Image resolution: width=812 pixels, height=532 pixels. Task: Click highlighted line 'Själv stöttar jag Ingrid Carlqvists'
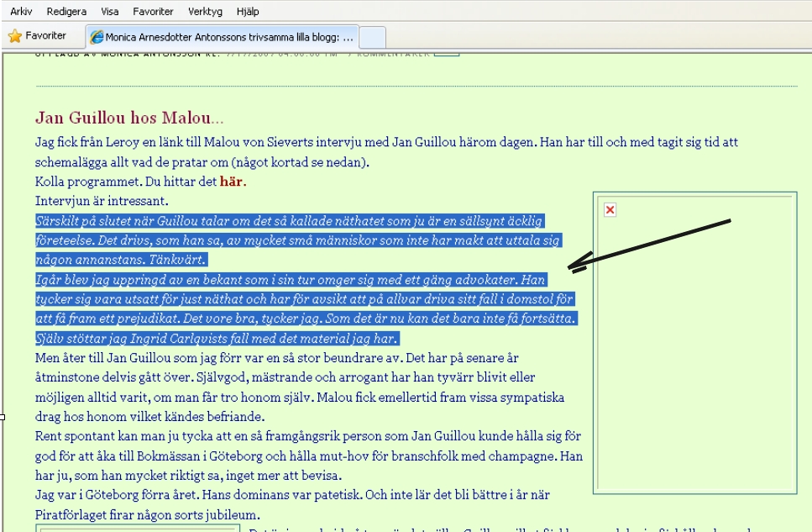217,339
